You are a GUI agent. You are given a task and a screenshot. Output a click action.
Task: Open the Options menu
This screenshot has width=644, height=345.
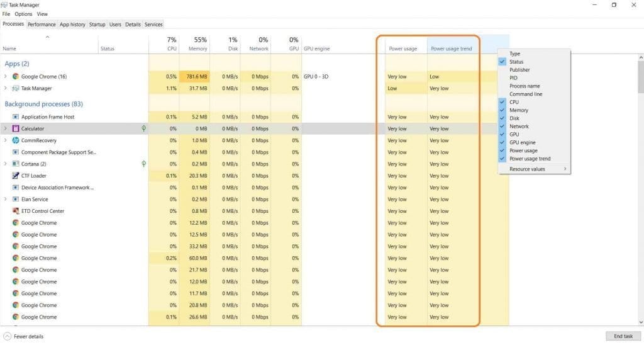coord(23,14)
